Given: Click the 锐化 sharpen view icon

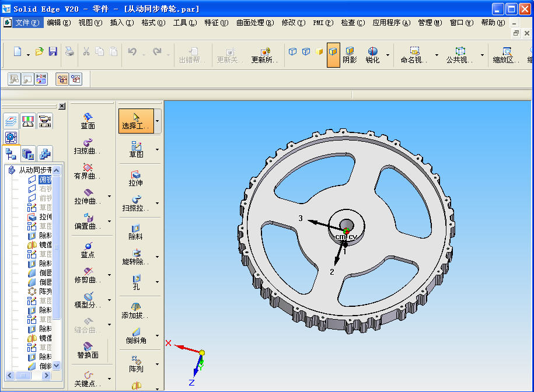Looking at the screenshot, I should coord(372,55).
